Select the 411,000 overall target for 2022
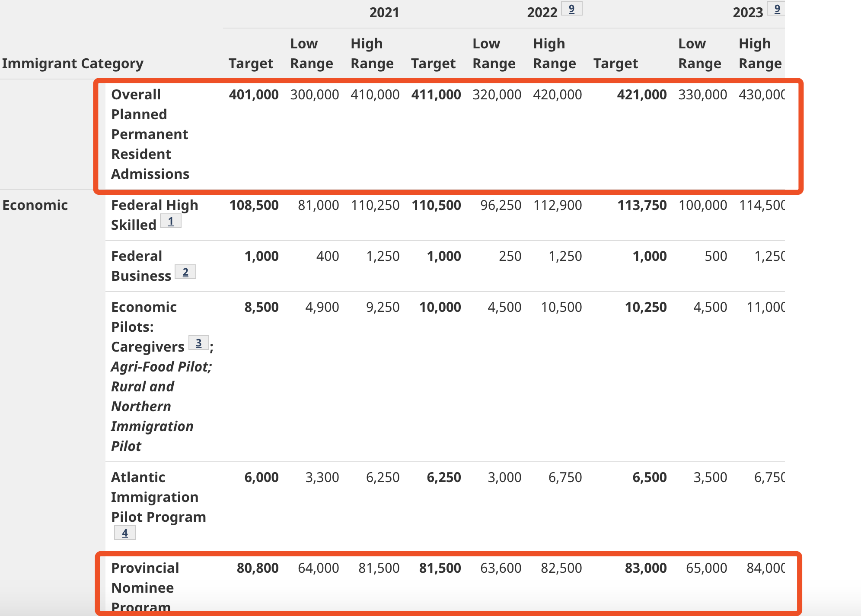 (x=436, y=95)
